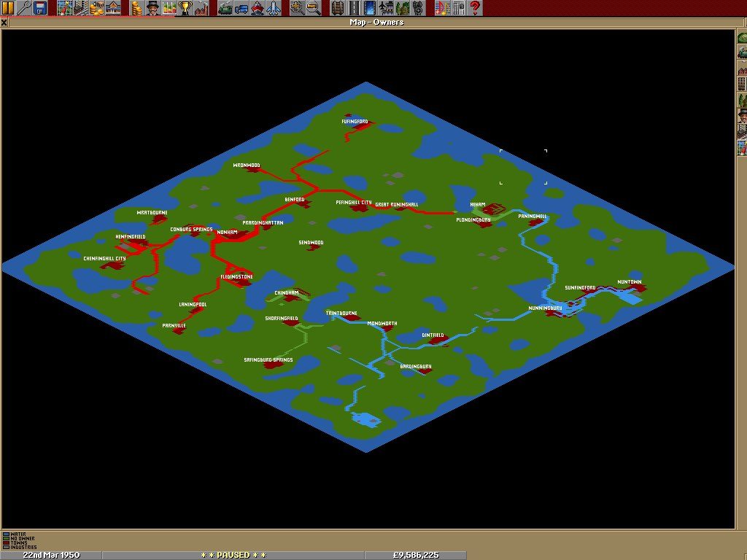The width and height of the screenshot is (747, 560).
Task: Open the music notes jukebox icon
Action: 443,7
